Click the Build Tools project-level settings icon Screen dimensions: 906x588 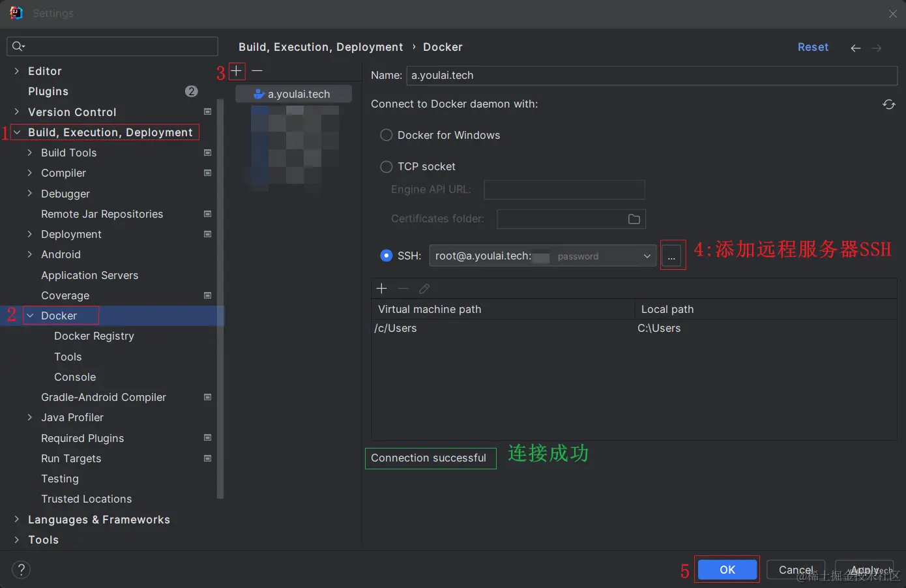click(x=208, y=153)
